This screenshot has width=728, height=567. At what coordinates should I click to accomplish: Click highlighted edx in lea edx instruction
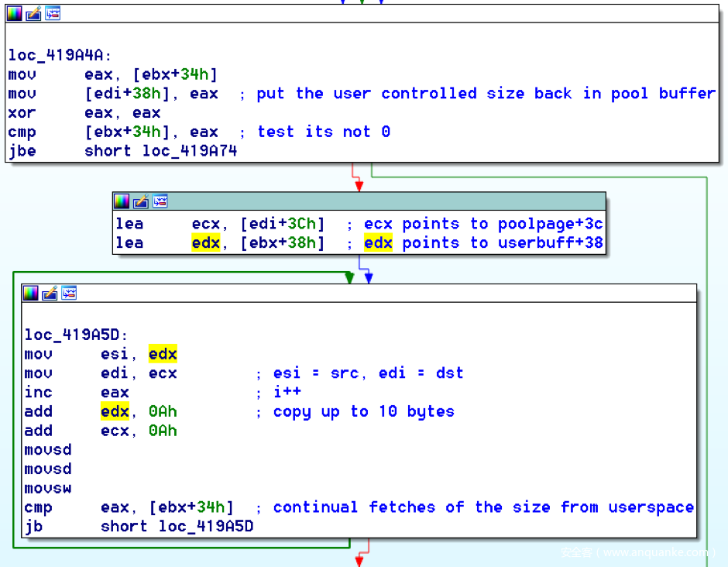pyautogui.click(x=206, y=243)
